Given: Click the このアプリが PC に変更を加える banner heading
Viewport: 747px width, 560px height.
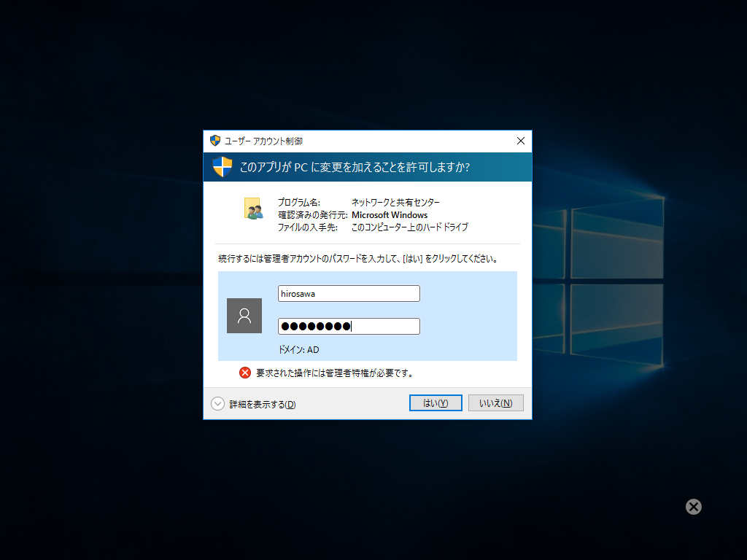Looking at the screenshot, I should coord(355,167).
